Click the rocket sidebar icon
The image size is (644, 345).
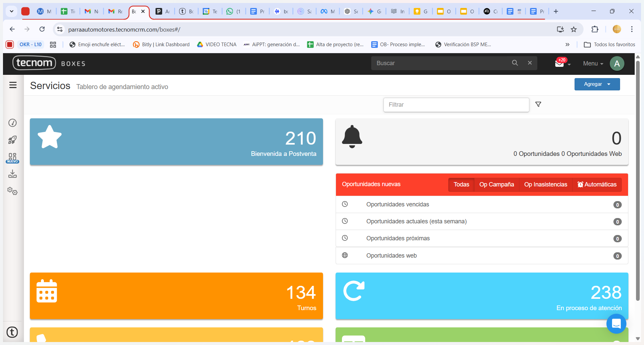13,140
